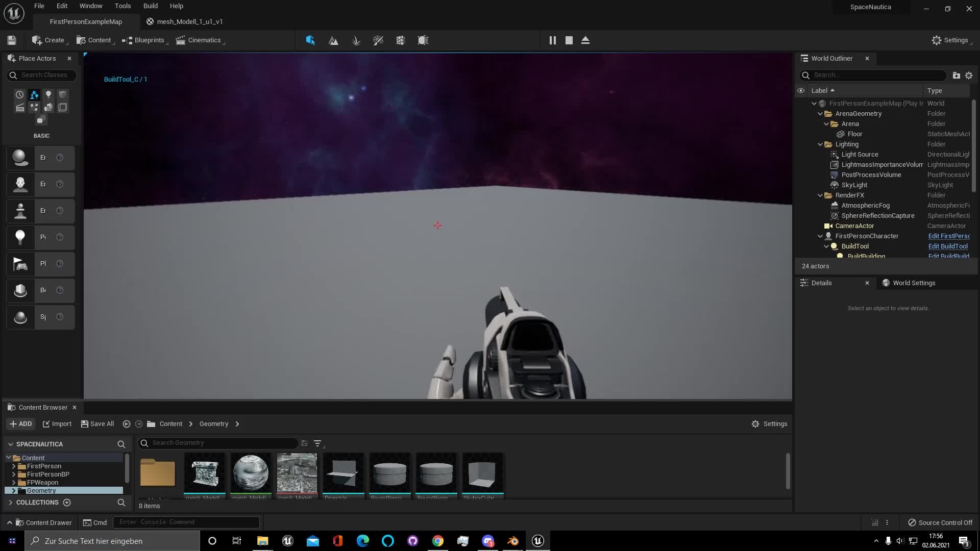The image size is (980, 551).
Task: Activate Landscape editing mode
Action: (333, 40)
